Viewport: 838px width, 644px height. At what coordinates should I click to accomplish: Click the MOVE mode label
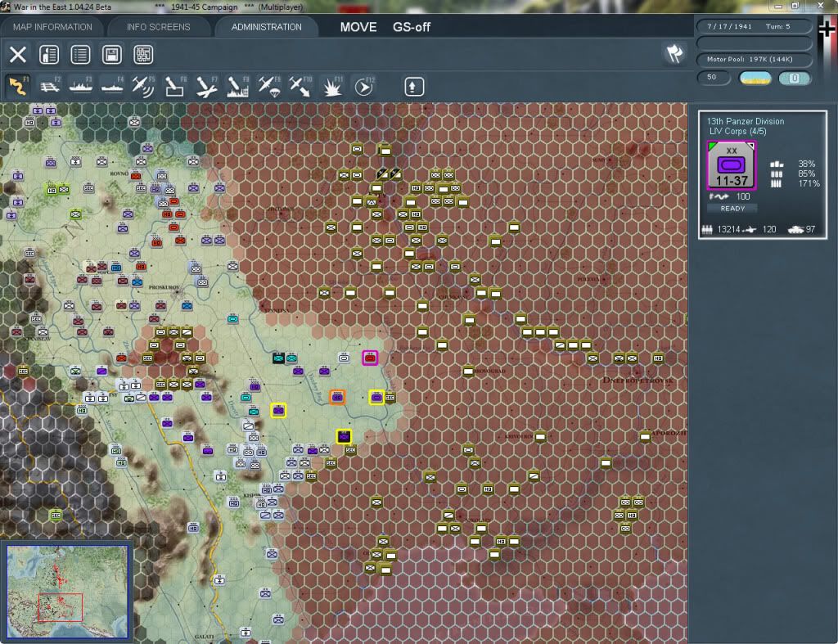tap(358, 27)
